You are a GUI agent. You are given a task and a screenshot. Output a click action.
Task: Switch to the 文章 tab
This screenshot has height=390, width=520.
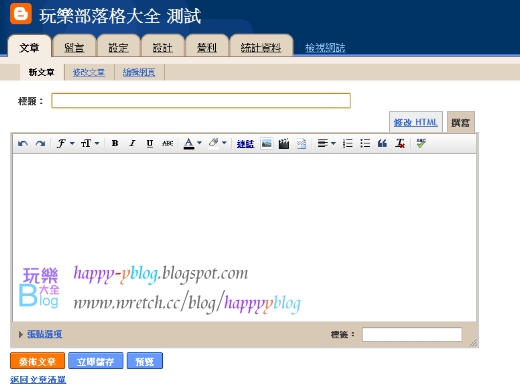tap(29, 46)
